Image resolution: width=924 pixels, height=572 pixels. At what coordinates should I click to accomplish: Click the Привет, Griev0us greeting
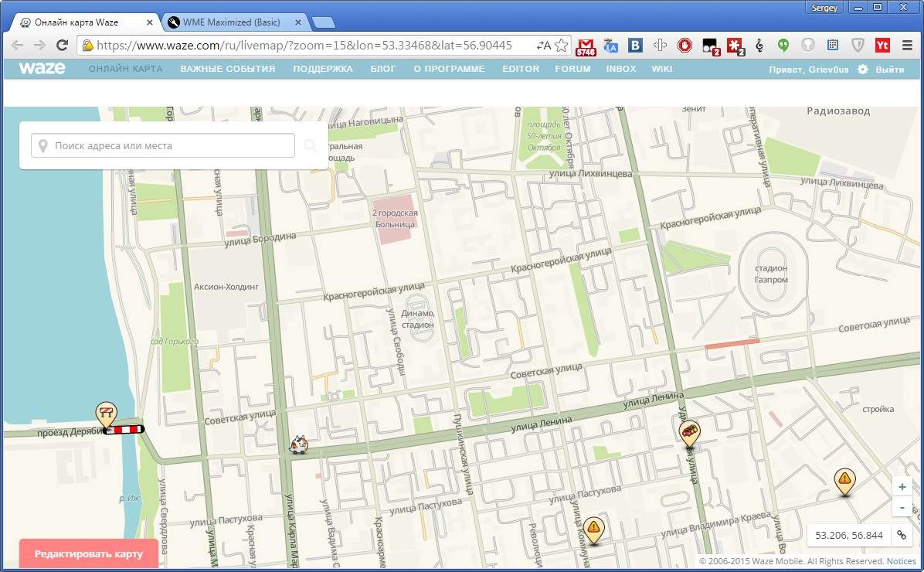tap(808, 70)
